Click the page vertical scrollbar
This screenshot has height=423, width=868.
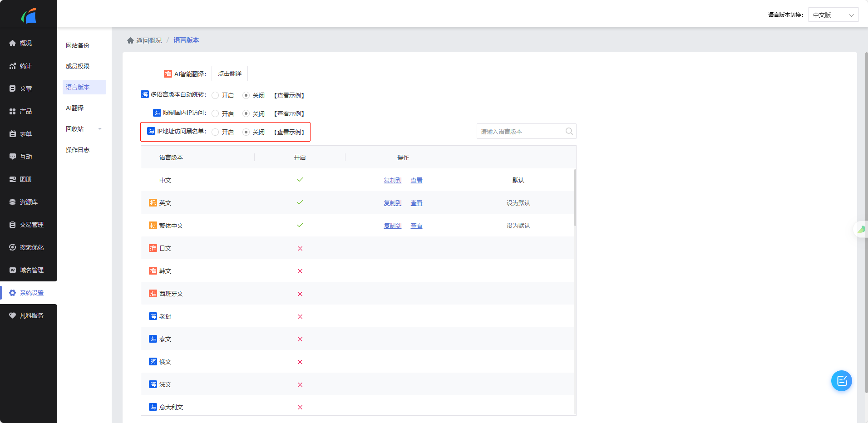[x=866, y=222]
